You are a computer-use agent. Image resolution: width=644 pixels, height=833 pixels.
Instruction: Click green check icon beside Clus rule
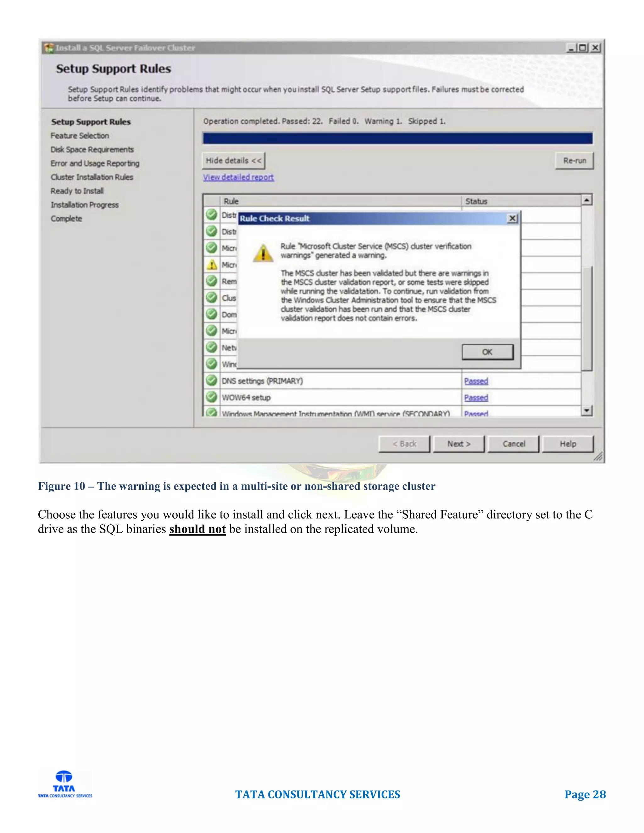coord(211,297)
